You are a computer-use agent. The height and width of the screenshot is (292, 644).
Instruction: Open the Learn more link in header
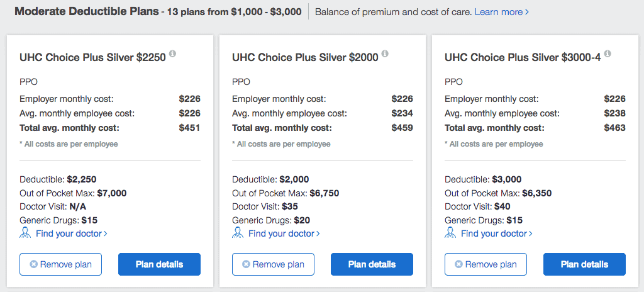click(501, 12)
